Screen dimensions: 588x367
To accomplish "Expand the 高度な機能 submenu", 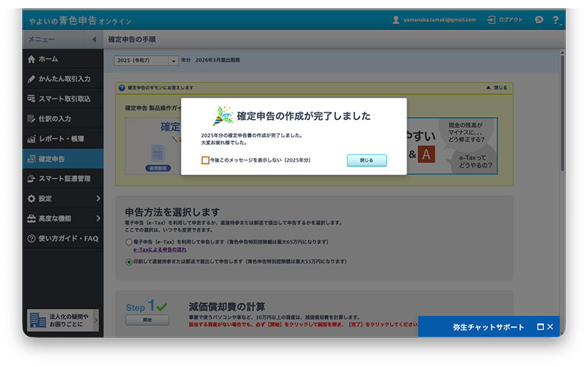I will 98,218.
